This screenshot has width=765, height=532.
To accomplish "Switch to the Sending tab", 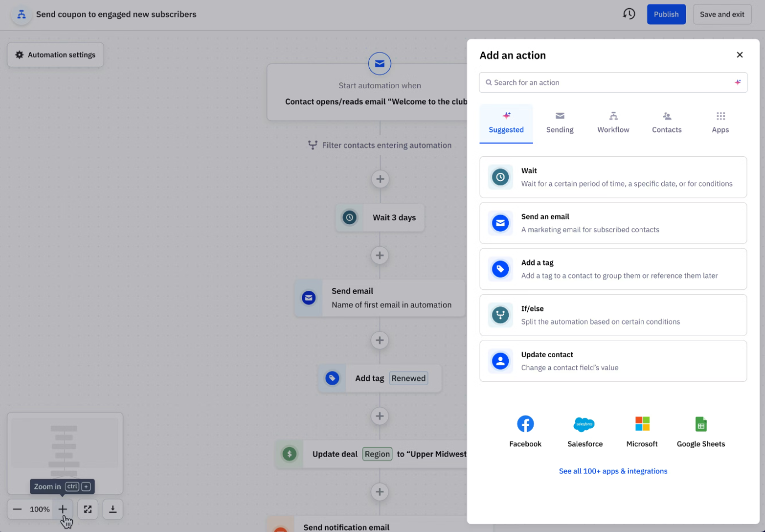I will click(x=560, y=123).
